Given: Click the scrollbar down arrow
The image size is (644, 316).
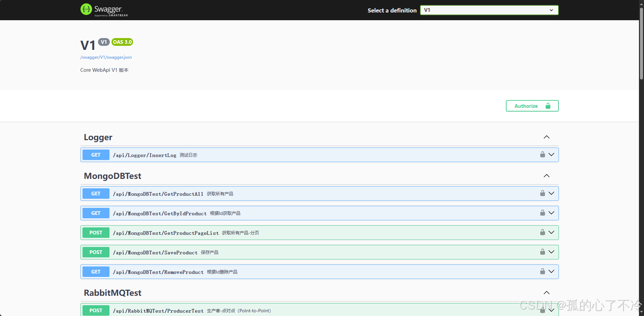Looking at the screenshot, I should click(641, 313).
